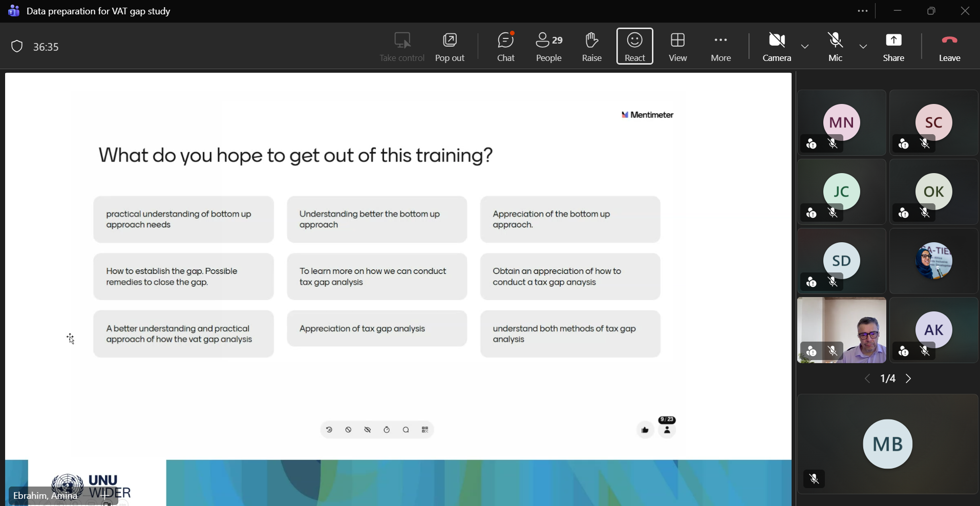Expand camera options dropdown arrow
Screen dimensions: 980x506
tap(805, 47)
